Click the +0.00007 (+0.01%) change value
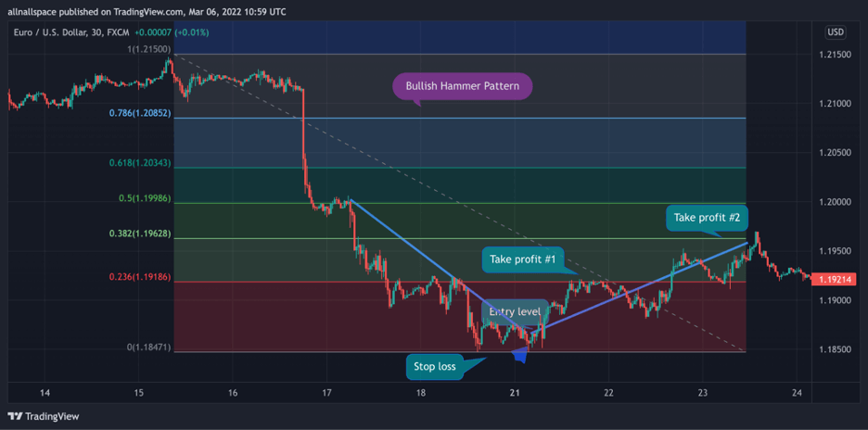The height and width of the screenshot is (430, 868). point(172,32)
